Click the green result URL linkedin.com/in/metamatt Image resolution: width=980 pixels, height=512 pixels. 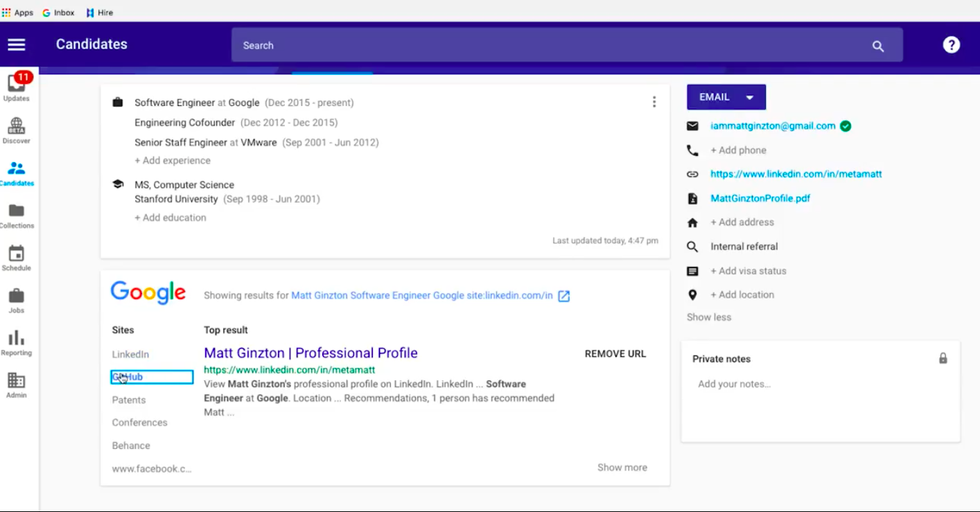pyautogui.click(x=289, y=370)
